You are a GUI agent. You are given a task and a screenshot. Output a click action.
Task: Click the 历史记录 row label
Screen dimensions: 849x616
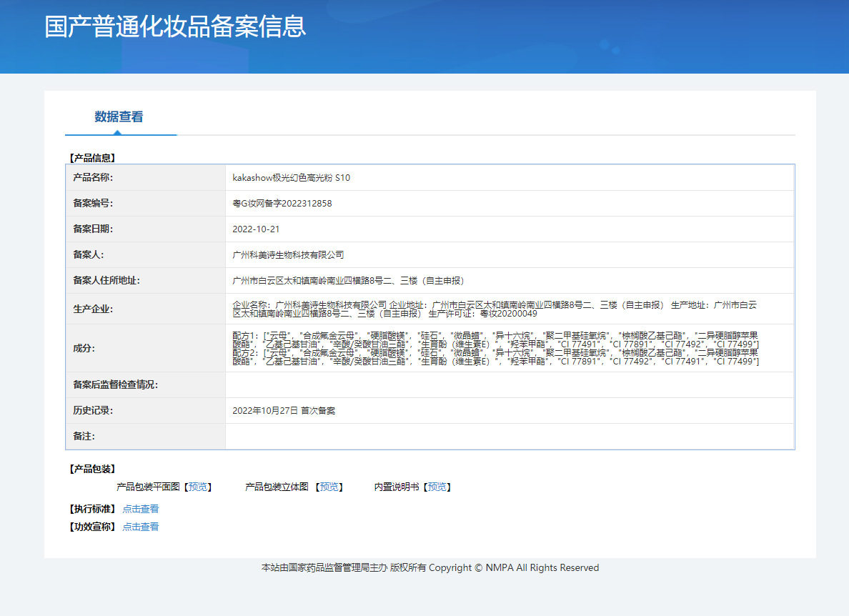pyautogui.click(x=93, y=411)
